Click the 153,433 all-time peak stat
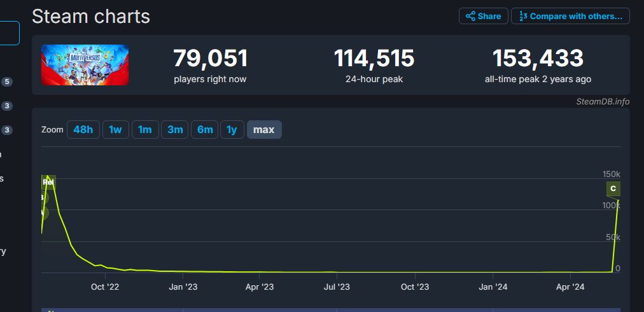Image resolution: width=644 pixels, height=312 pixels. point(538,65)
